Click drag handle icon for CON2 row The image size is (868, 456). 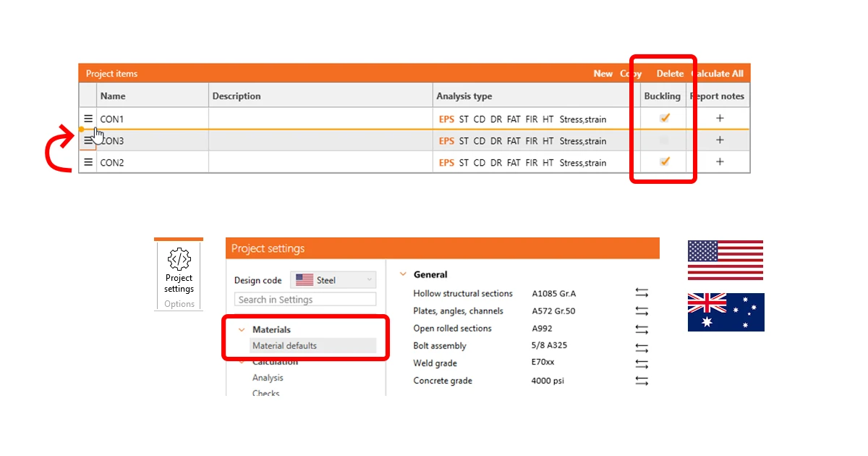tap(88, 162)
